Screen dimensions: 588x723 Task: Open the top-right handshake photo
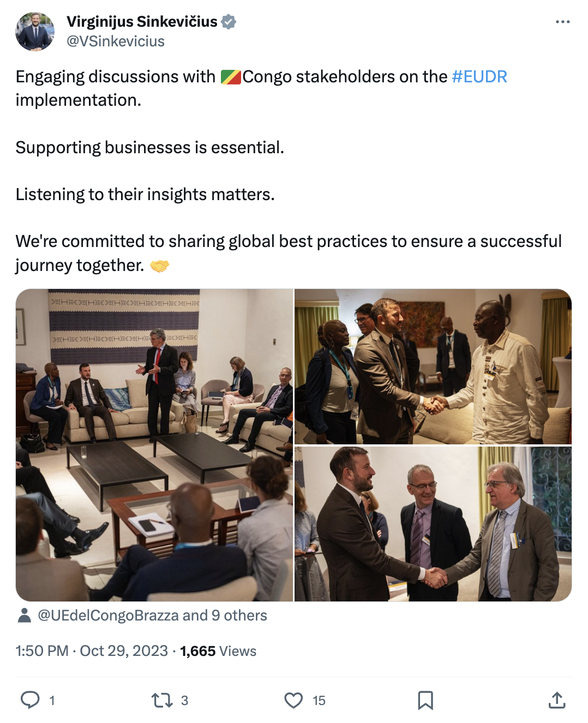point(433,366)
